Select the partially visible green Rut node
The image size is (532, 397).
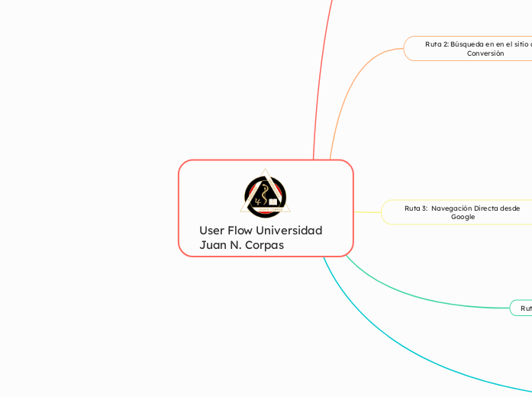coord(521,308)
